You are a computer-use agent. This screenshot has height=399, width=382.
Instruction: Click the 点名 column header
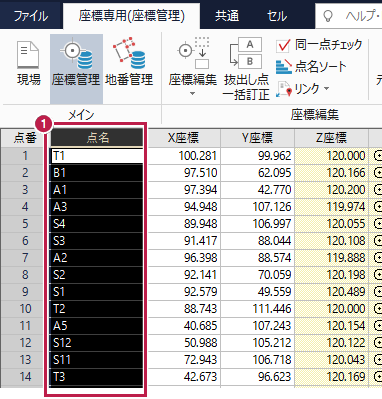click(x=97, y=138)
